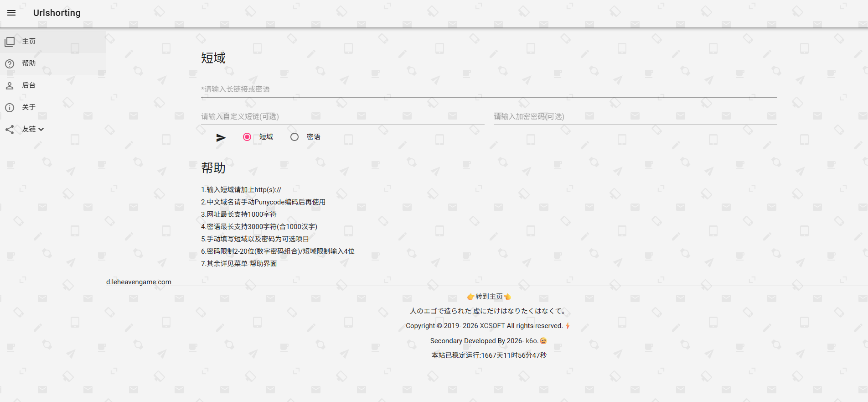This screenshot has width=868, height=402.
Task: Click the custom short link input field
Action: click(x=342, y=116)
